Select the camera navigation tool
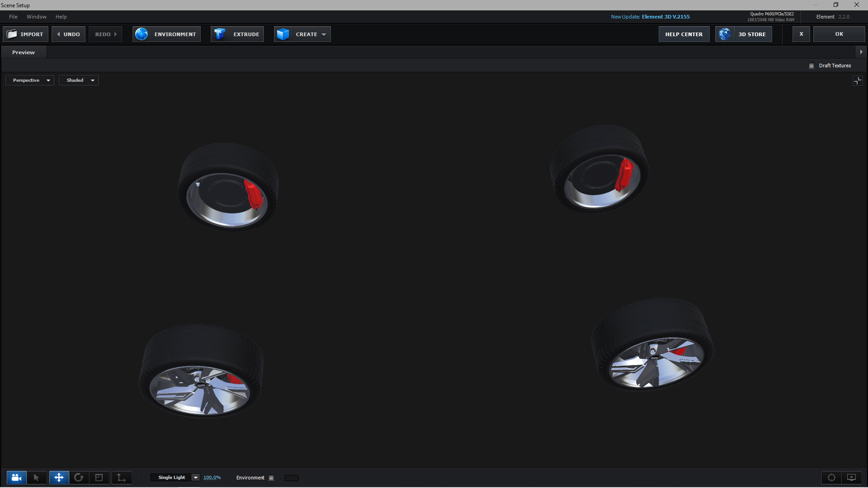The height and width of the screenshot is (488, 868). (16, 478)
